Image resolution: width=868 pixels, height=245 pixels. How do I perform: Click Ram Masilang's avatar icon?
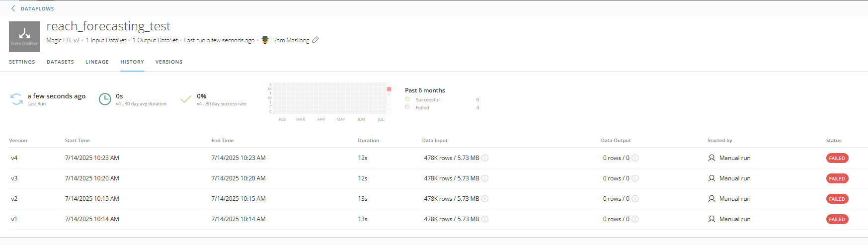pyautogui.click(x=265, y=40)
